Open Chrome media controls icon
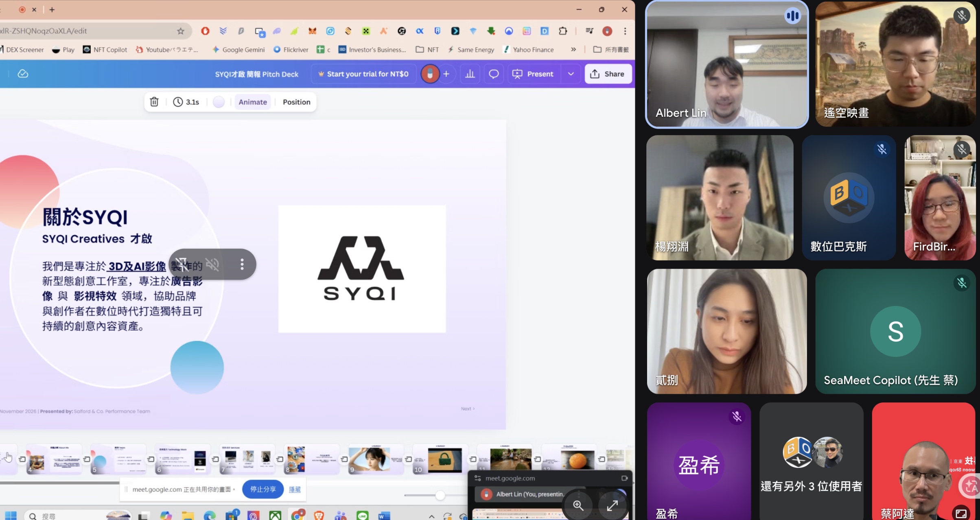This screenshot has height=520, width=980. pos(589,31)
